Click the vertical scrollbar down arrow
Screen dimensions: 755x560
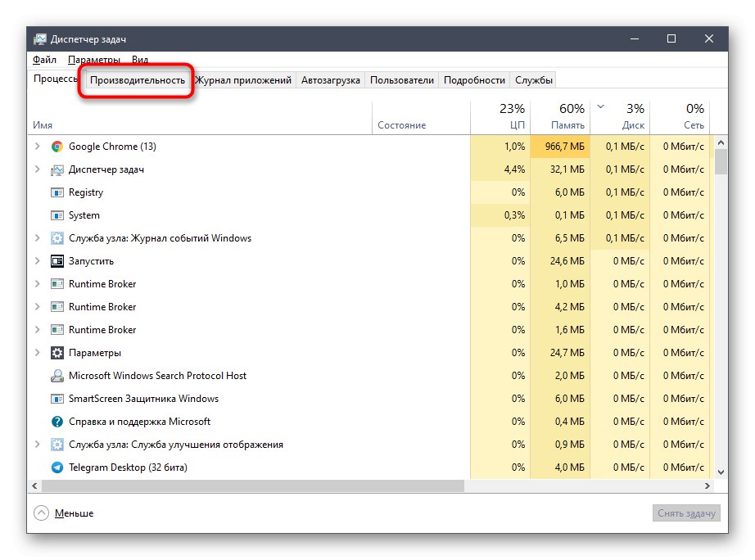point(721,472)
